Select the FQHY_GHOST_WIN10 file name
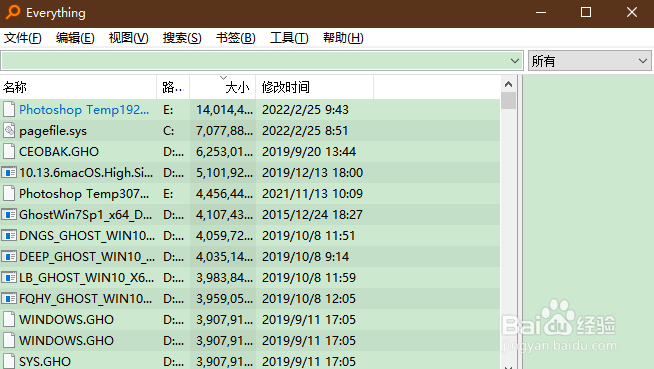The width and height of the screenshot is (654, 369). 86,299
